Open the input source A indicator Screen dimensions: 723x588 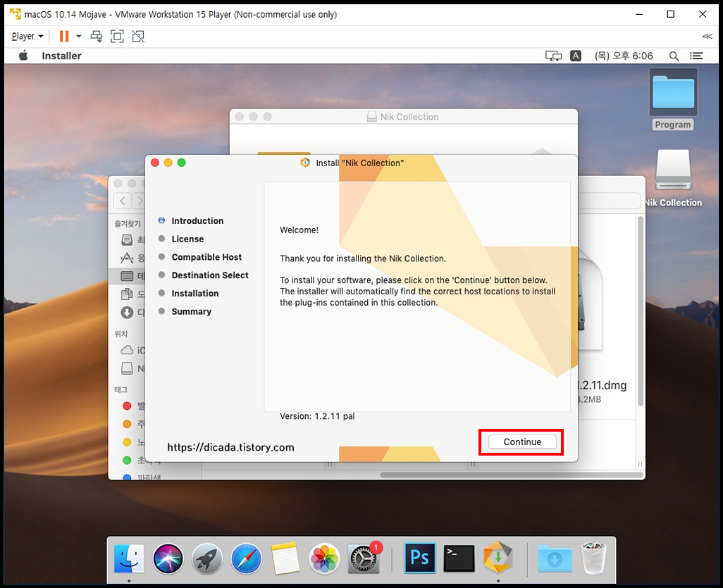(x=576, y=56)
